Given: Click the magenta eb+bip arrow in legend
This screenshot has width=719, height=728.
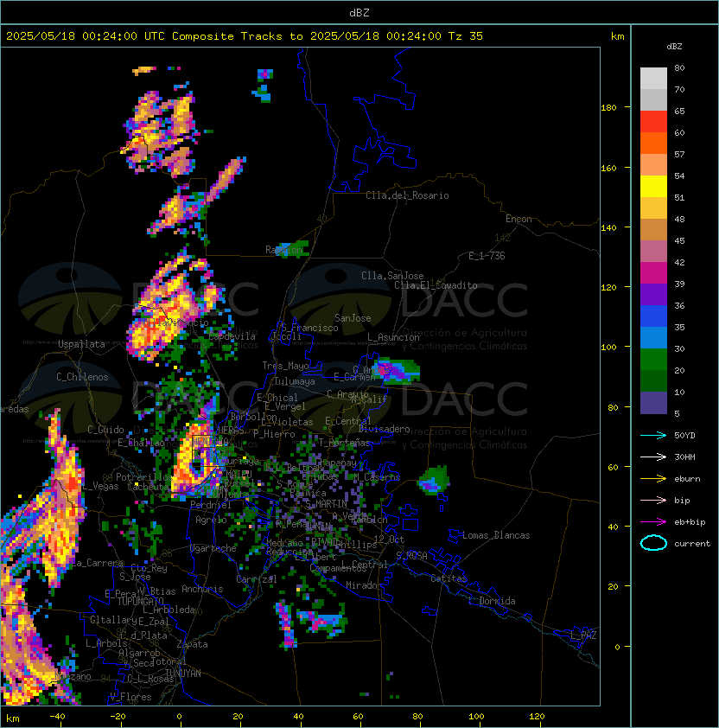Looking at the screenshot, I should click(653, 522).
